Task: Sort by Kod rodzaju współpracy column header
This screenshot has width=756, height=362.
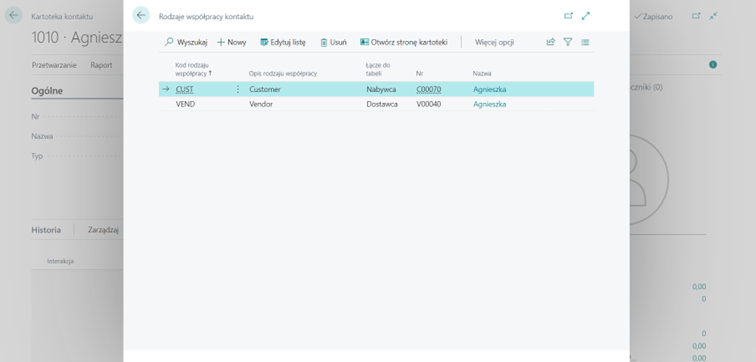Action: [193, 69]
